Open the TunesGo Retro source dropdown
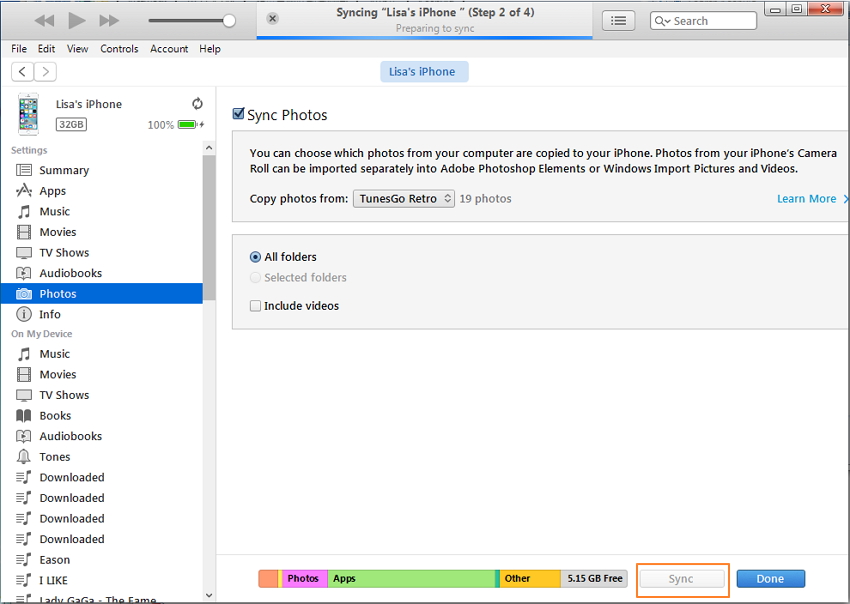 click(403, 199)
